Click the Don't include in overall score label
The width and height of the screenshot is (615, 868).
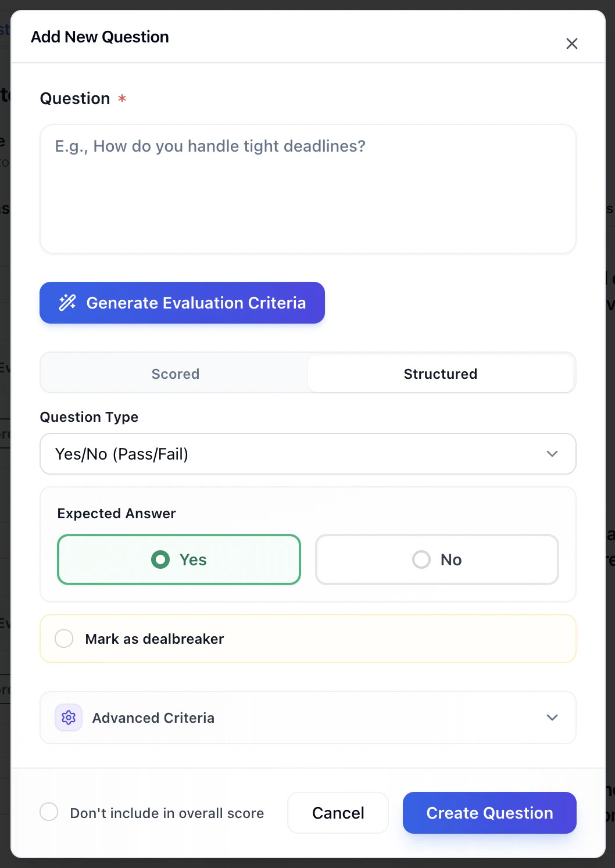coord(167,813)
